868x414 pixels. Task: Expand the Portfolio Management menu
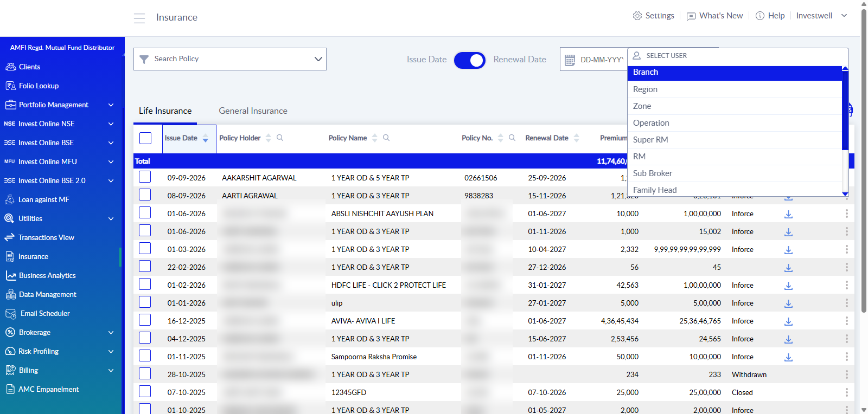[x=111, y=105]
